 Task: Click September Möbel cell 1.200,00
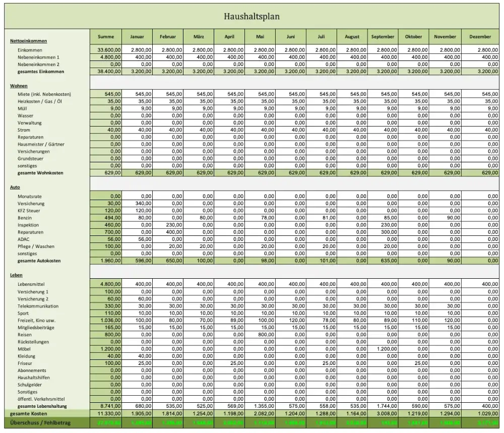[383, 349]
